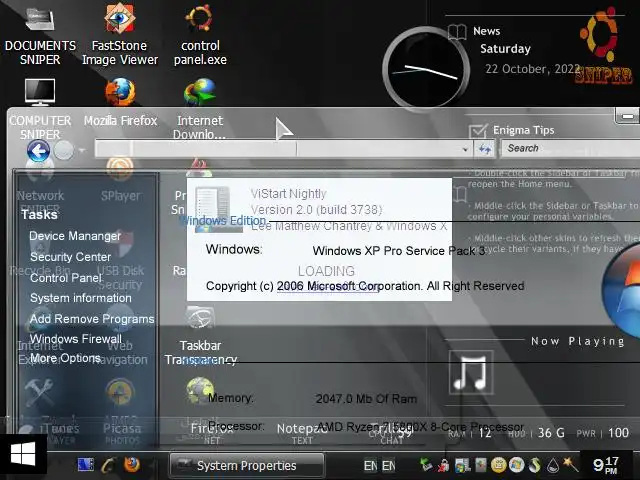This screenshot has height=480, width=640.
Task: Click the System Properties taskbar button
Action: [x=247, y=465]
